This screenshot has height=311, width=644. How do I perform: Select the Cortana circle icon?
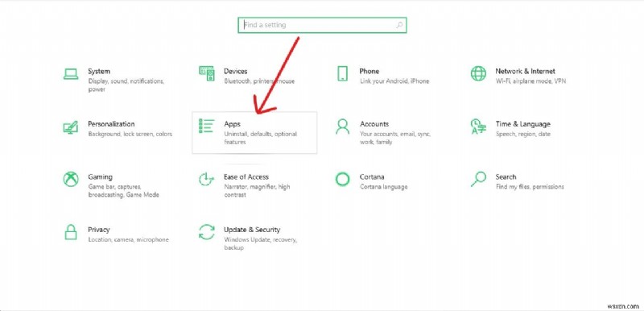tap(342, 179)
